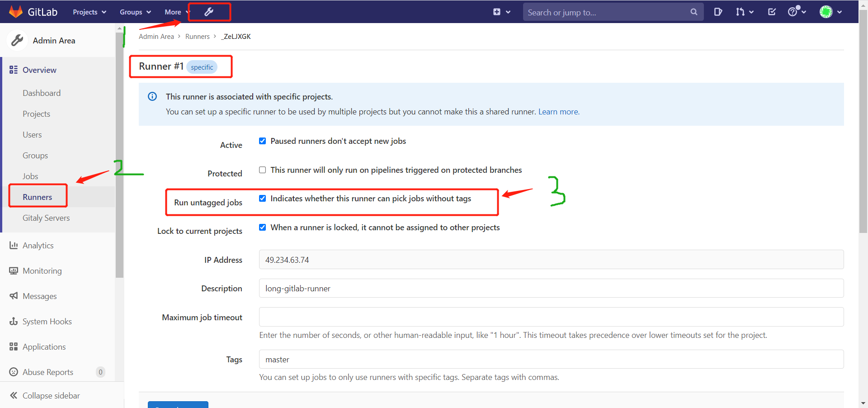The image size is (868, 408).
Task: Open the Issues icon in the top bar
Action: tap(718, 12)
